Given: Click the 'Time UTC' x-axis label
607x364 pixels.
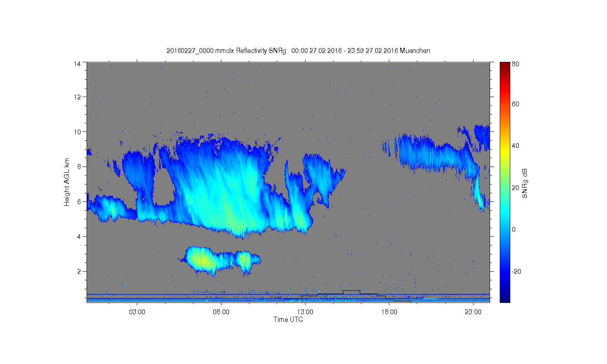Looking at the screenshot, I should click(288, 320).
